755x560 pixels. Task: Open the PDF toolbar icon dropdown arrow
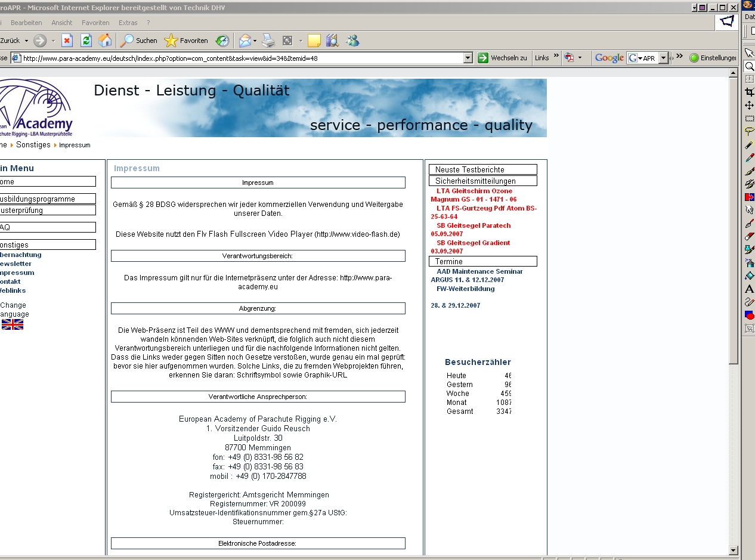pyautogui.click(x=580, y=58)
